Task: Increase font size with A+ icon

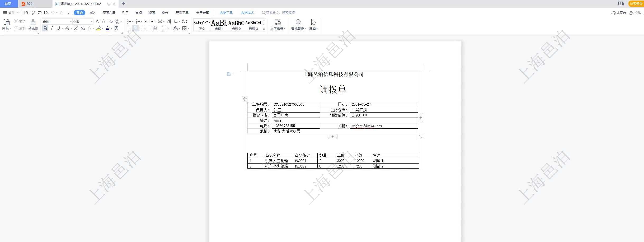Action: click(97, 21)
